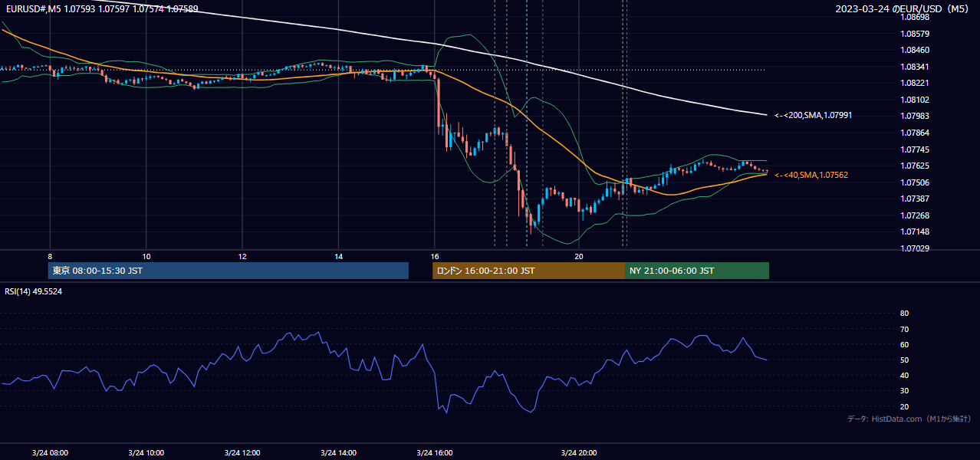Click the hour 8 time axis label
The height and width of the screenshot is (460, 980).
pos(50,256)
